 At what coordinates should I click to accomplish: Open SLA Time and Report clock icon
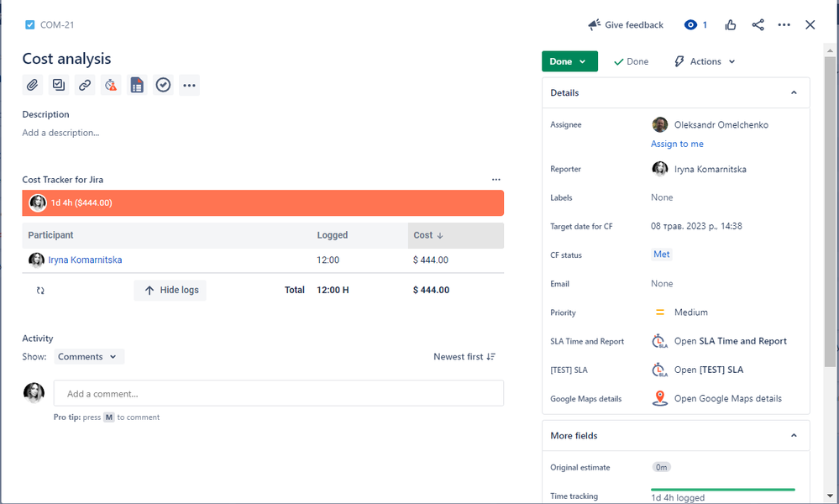tap(660, 341)
